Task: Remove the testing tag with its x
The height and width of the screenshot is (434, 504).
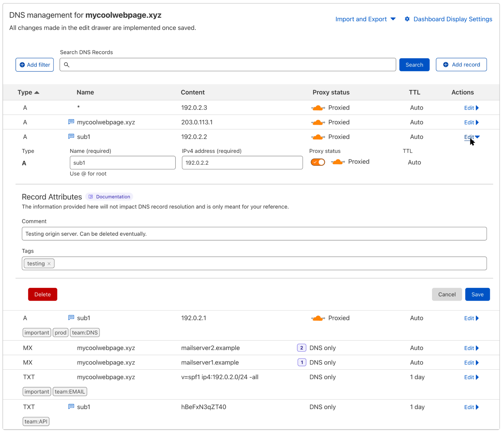Action: (49, 264)
